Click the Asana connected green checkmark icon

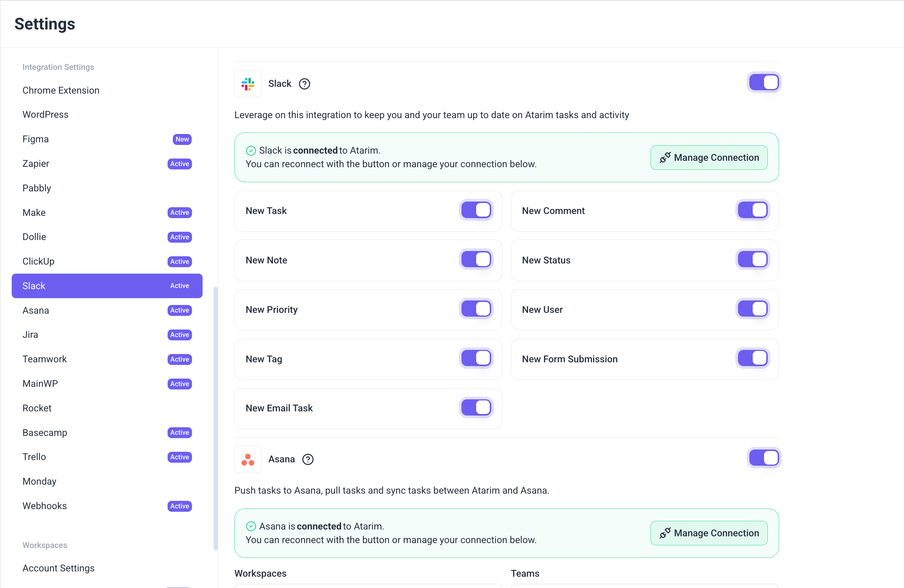click(x=251, y=526)
